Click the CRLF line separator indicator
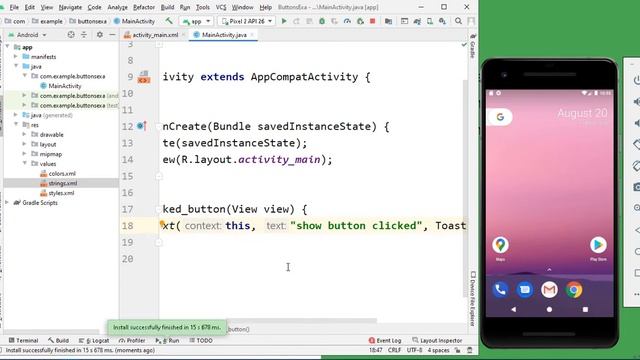640x360 pixels. [x=394, y=350]
